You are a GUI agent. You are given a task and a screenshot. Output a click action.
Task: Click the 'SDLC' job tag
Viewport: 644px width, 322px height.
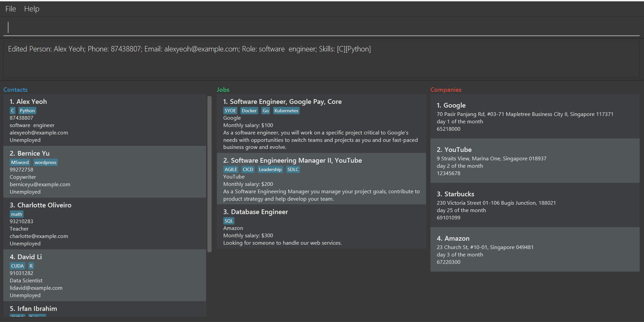click(x=293, y=169)
